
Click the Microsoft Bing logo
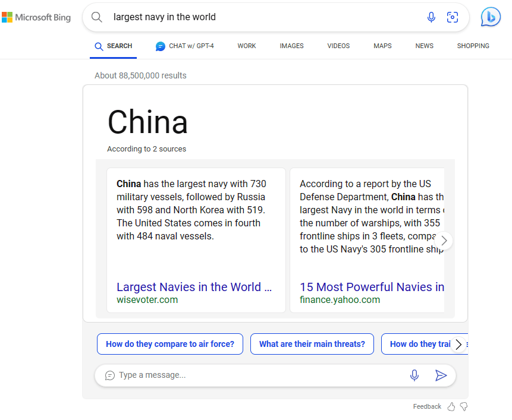[36, 17]
